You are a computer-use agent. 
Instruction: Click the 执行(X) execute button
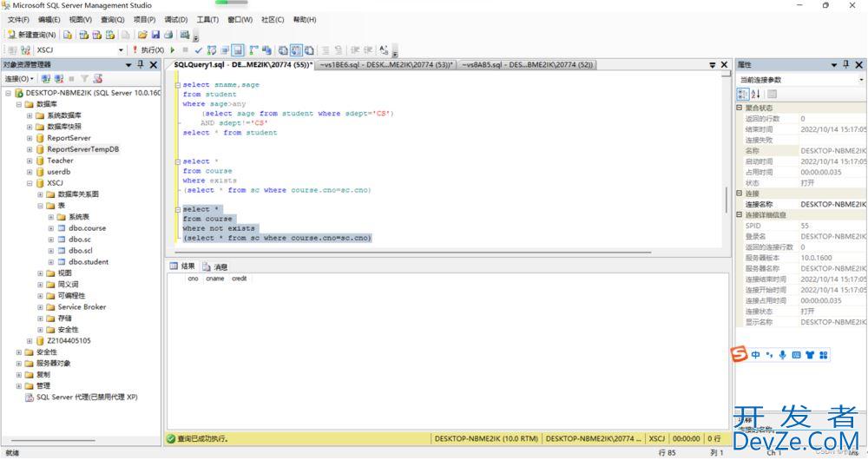click(148, 50)
